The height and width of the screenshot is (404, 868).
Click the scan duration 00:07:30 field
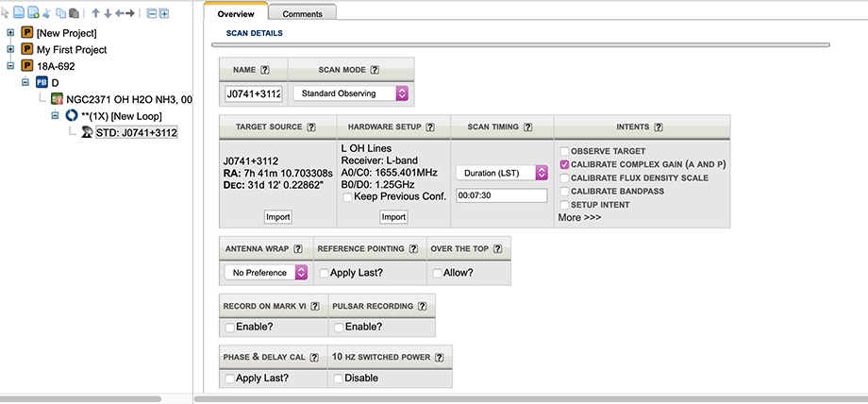501,195
